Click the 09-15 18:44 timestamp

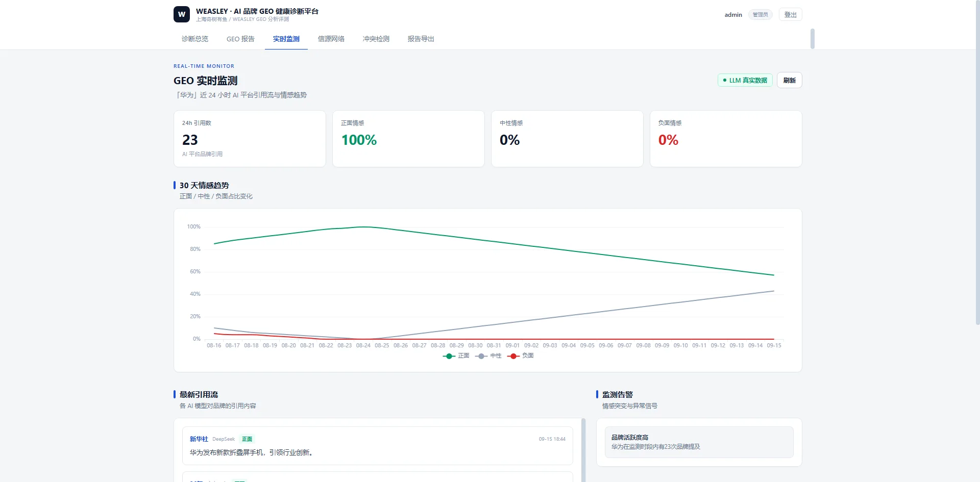552,439
